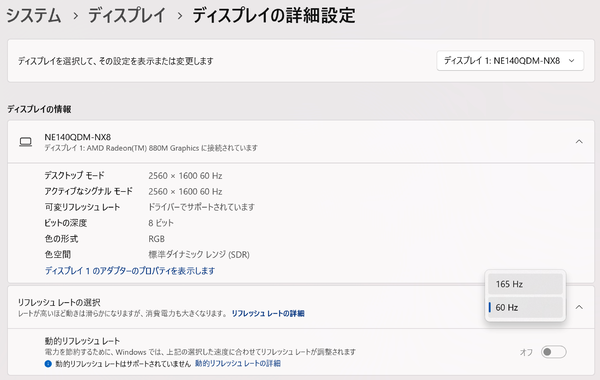Click the ディスプレイの情報 heading

click(39, 109)
